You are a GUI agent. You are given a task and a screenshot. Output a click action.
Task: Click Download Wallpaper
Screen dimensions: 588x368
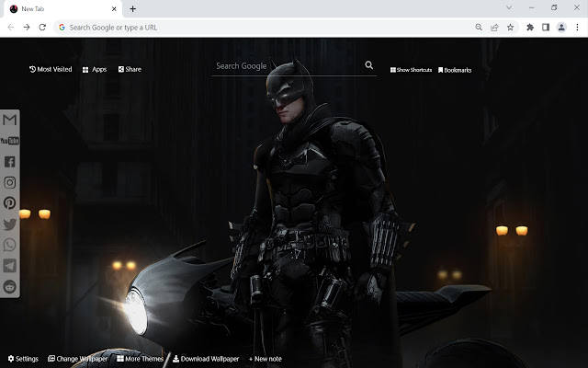click(206, 359)
